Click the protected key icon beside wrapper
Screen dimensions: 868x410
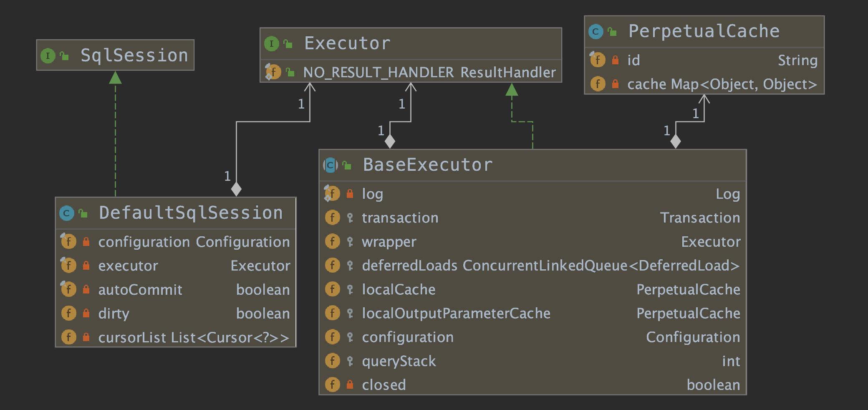(x=350, y=242)
